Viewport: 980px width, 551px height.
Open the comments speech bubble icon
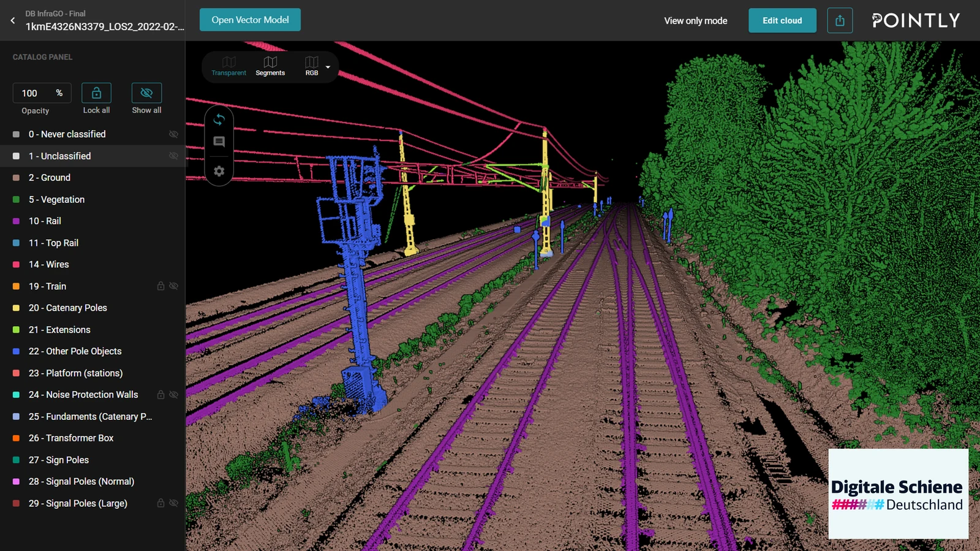coord(219,142)
